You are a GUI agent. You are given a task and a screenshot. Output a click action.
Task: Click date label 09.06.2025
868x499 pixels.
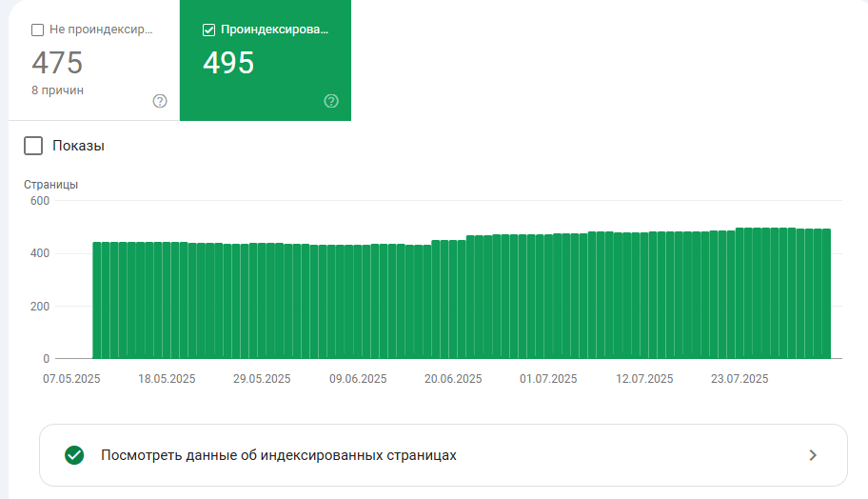click(x=358, y=379)
